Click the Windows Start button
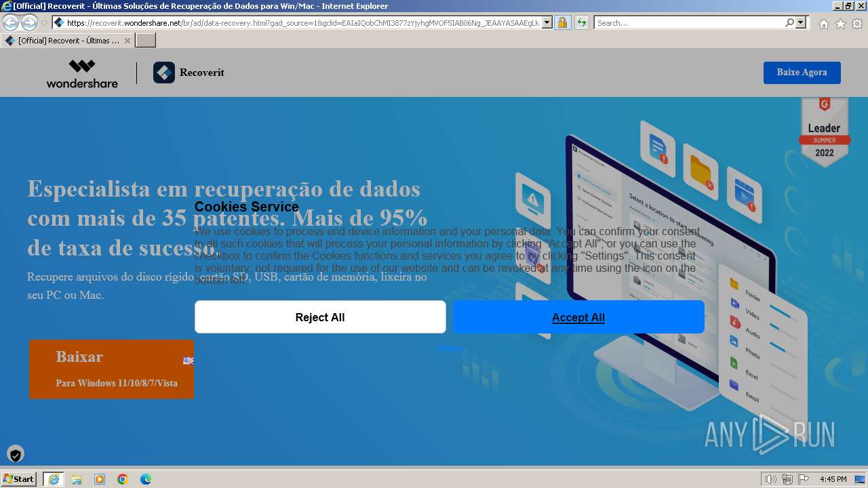 click(x=18, y=479)
